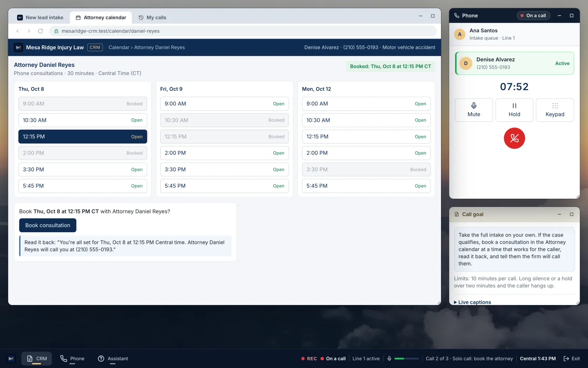
Task: Open the phone Keypad
Action: 555,110
